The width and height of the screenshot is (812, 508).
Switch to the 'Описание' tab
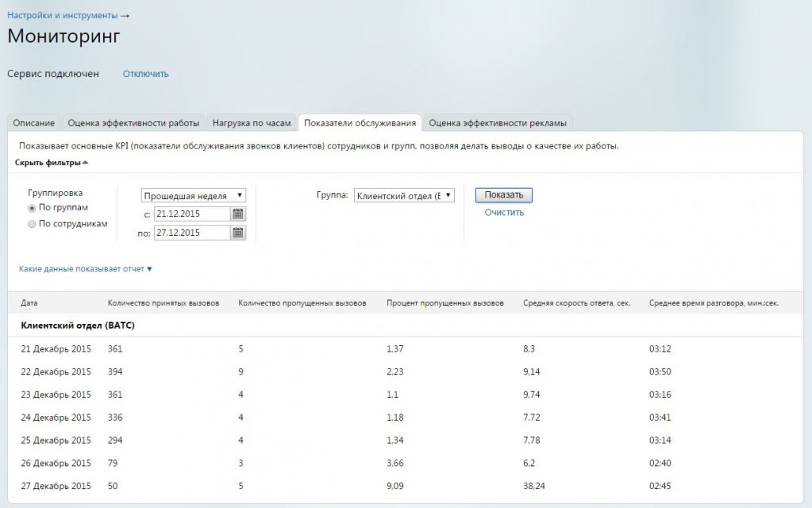(x=34, y=123)
